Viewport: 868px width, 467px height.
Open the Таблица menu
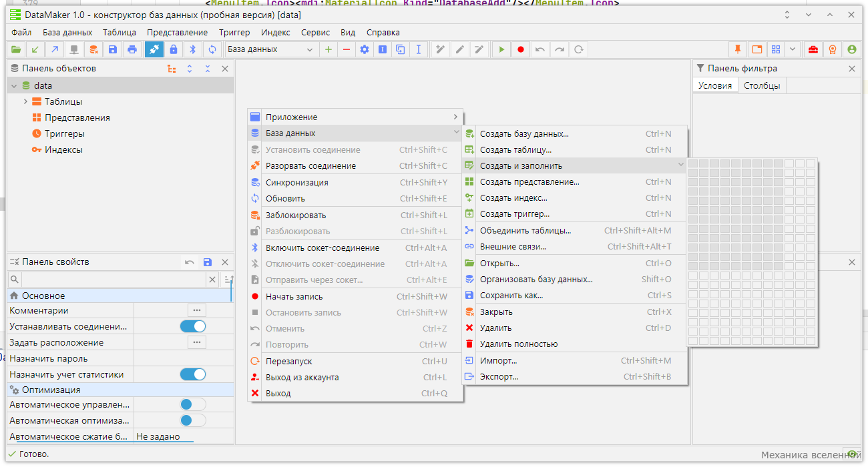click(x=120, y=32)
